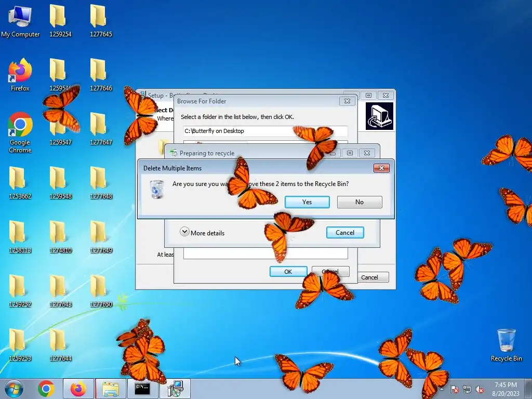Cancel the Setup wizard window

pyautogui.click(x=373, y=277)
